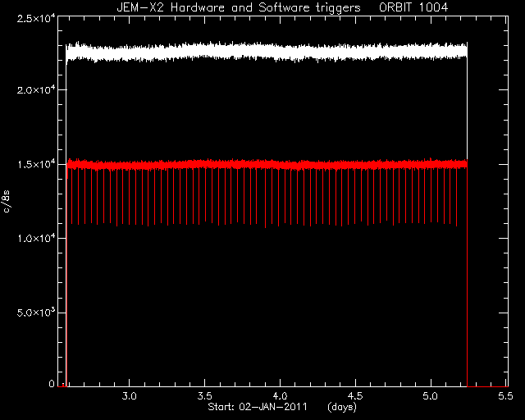Click the 1.5×10⁴ y-axis tick label
Viewport: 525px width, 420px height.
click(36, 165)
